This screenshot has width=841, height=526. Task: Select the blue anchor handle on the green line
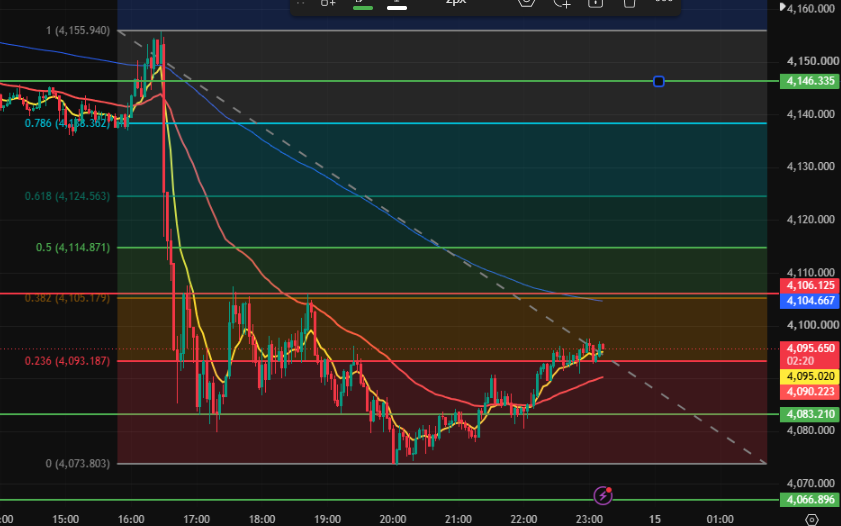coord(659,82)
